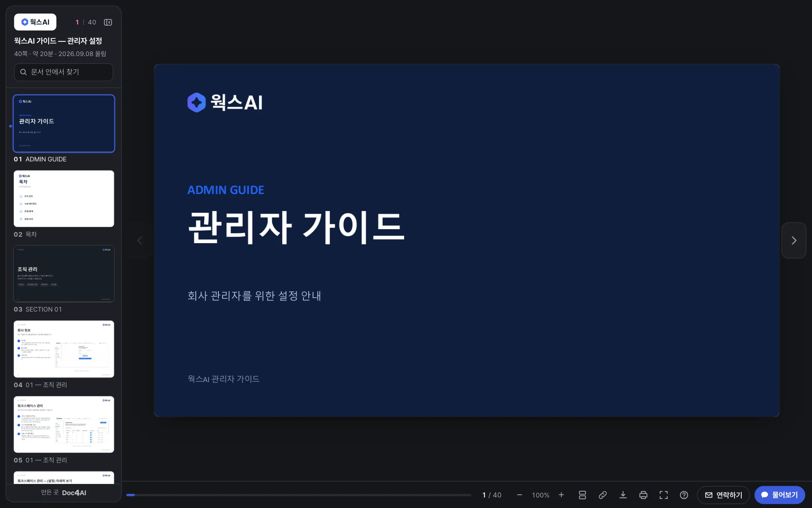812x508 pixels.
Task: Open slide 05 워크스페이스 관리 thumbnail
Action: coord(64,424)
